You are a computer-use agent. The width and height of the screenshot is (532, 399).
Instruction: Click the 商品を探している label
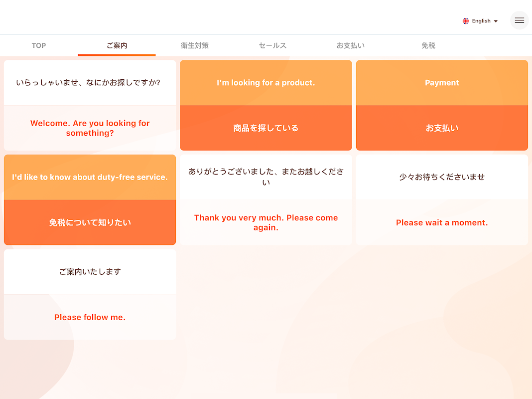pos(266,128)
